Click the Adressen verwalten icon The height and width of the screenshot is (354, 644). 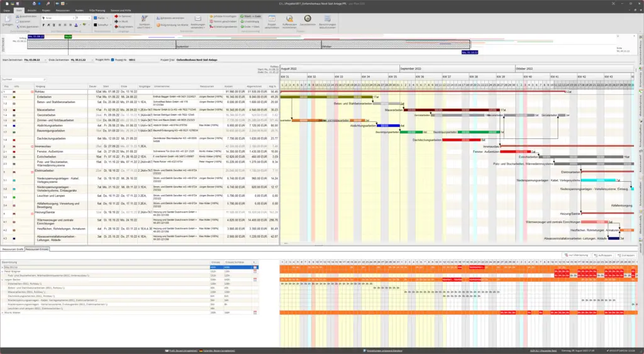pyautogui.click(x=158, y=18)
